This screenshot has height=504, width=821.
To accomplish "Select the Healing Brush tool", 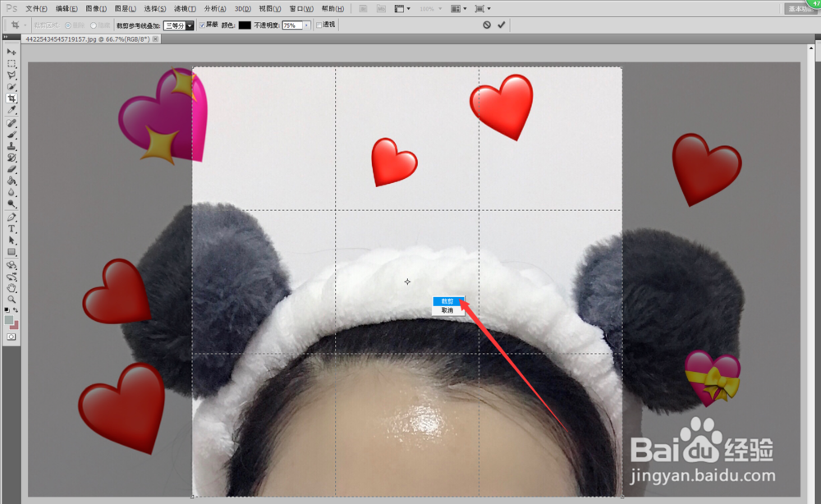I will point(11,123).
